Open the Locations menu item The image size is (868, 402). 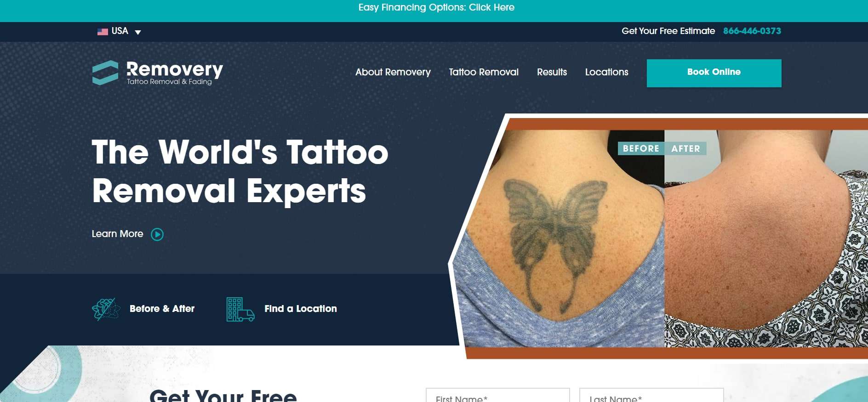coord(606,72)
